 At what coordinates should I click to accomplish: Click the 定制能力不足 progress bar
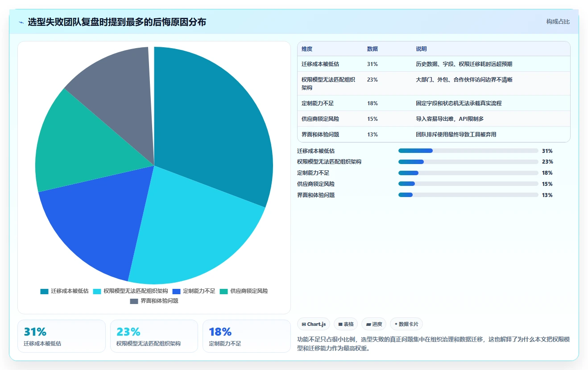click(x=468, y=173)
